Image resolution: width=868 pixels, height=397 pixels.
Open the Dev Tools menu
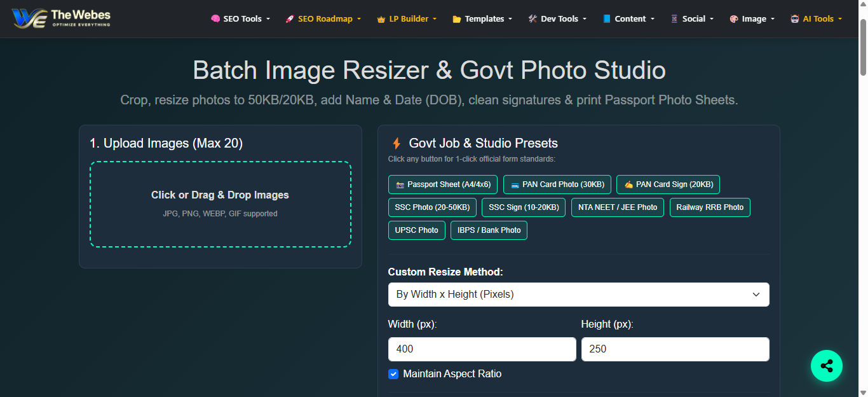point(557,19)
